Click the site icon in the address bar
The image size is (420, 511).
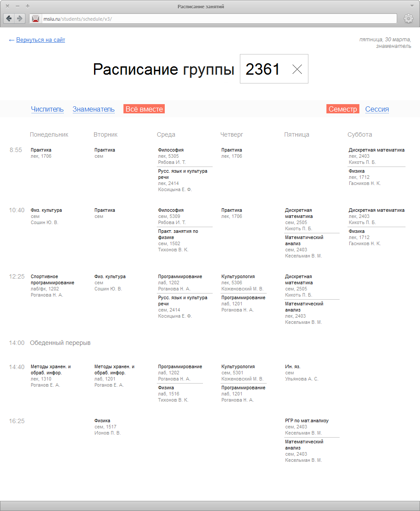tap(35, 19)
